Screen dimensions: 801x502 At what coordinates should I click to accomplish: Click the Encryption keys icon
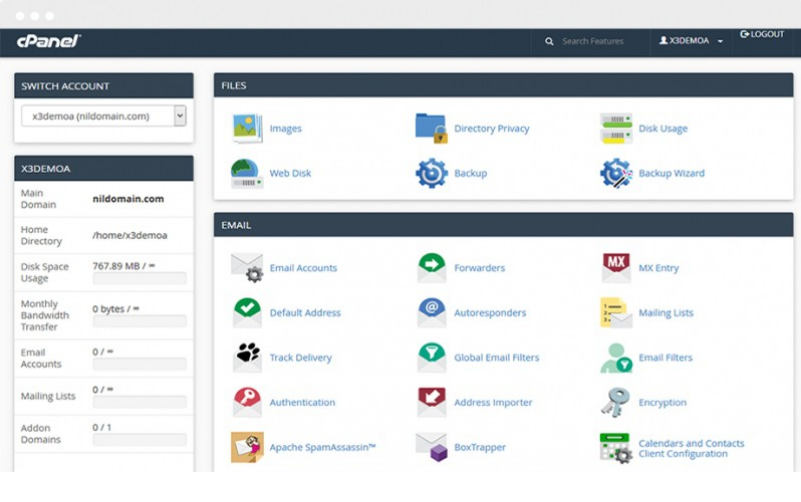point(616,402)
